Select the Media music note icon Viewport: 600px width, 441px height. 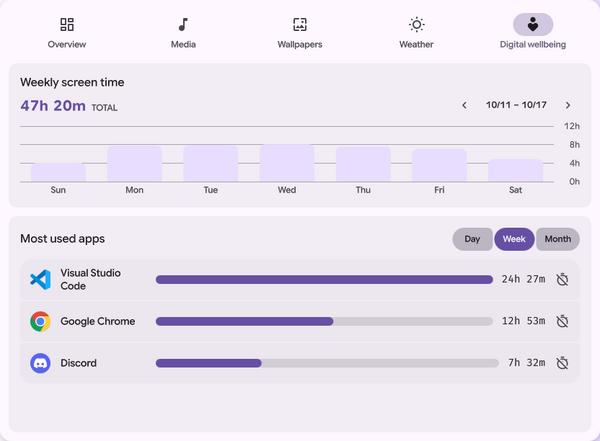(x=183, y=24)
